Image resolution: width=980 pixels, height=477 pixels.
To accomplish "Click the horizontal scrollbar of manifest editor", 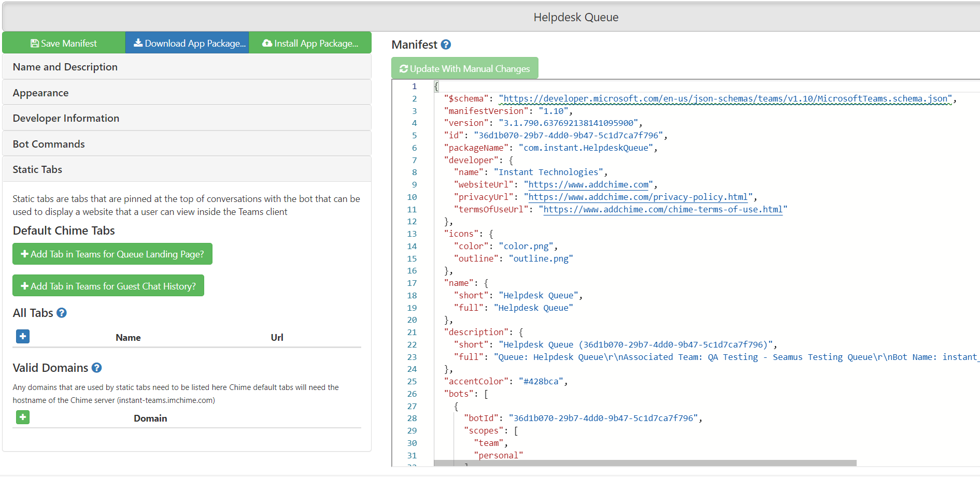I will [645, 463].
